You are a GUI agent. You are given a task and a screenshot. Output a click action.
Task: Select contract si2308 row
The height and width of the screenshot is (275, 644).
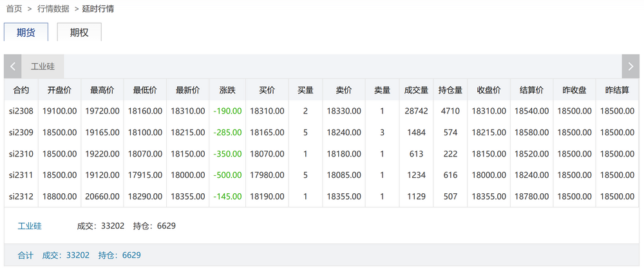[21, 111]
